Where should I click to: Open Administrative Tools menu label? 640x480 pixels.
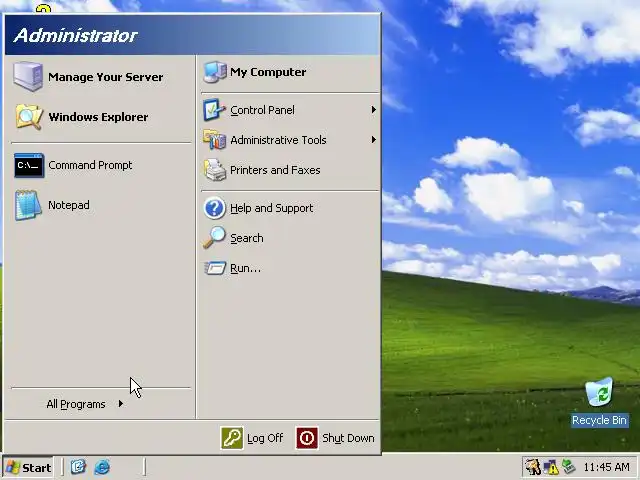tap(278, 140)
